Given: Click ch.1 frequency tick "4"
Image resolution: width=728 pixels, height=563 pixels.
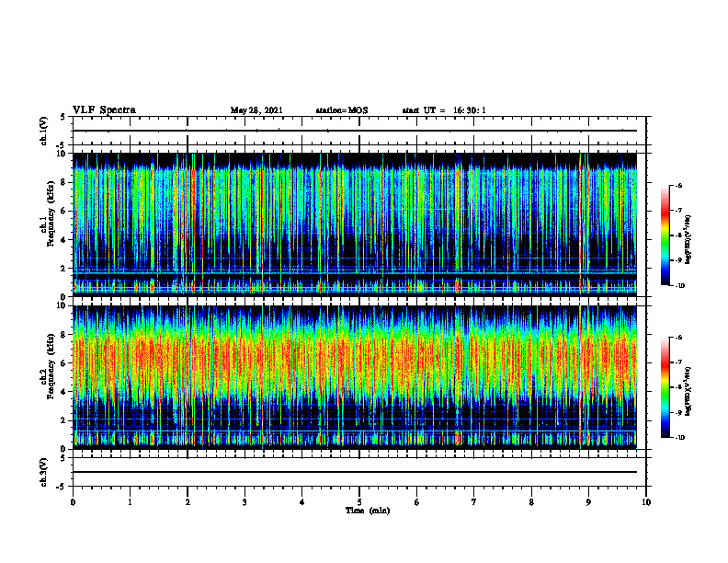Looking at the screenshot, I should click(64, 240).
